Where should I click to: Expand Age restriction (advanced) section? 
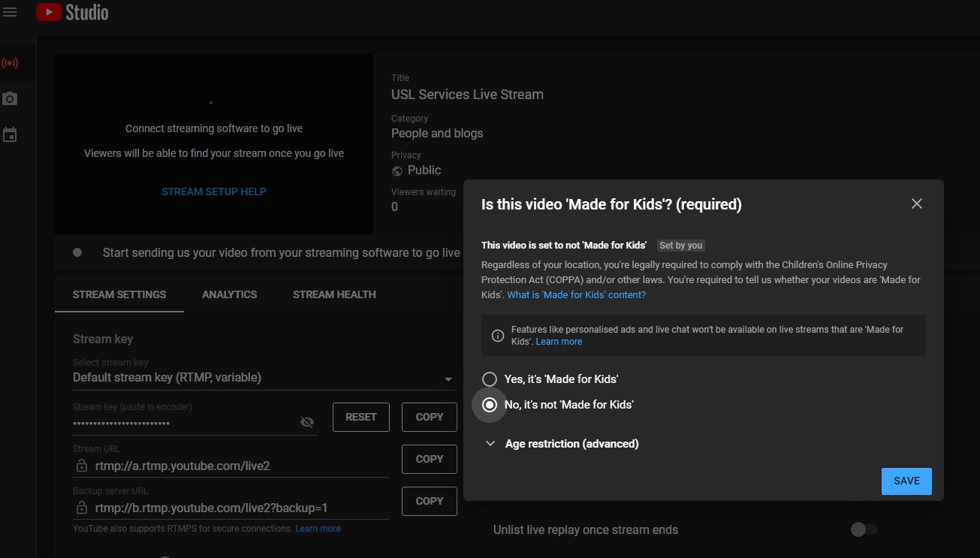562,444
